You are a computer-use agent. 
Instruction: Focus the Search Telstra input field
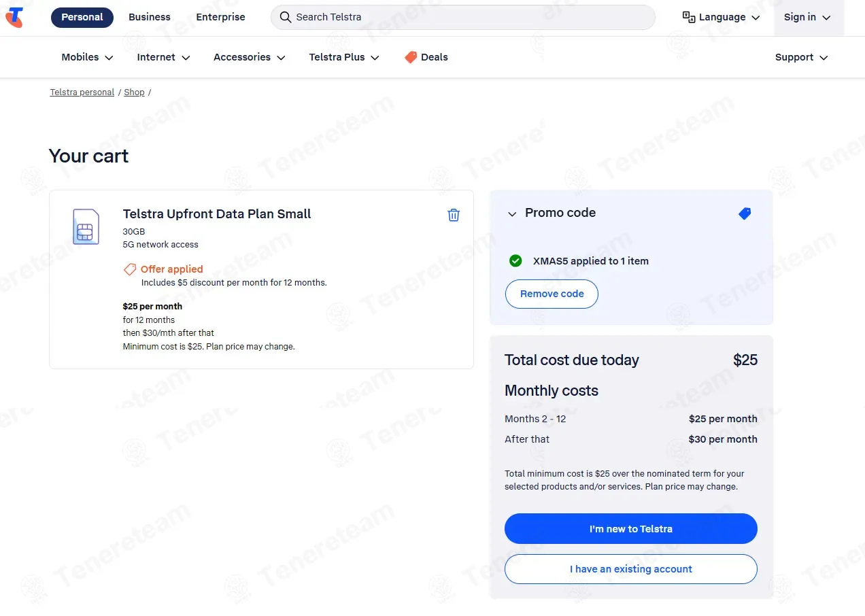click(469, 17)
